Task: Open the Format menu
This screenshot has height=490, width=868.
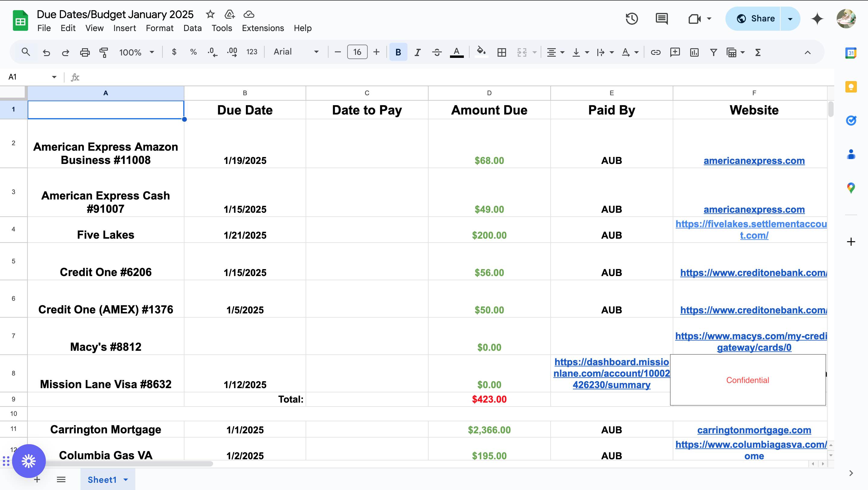Action: pyautogui.click(x=159, y=28)
